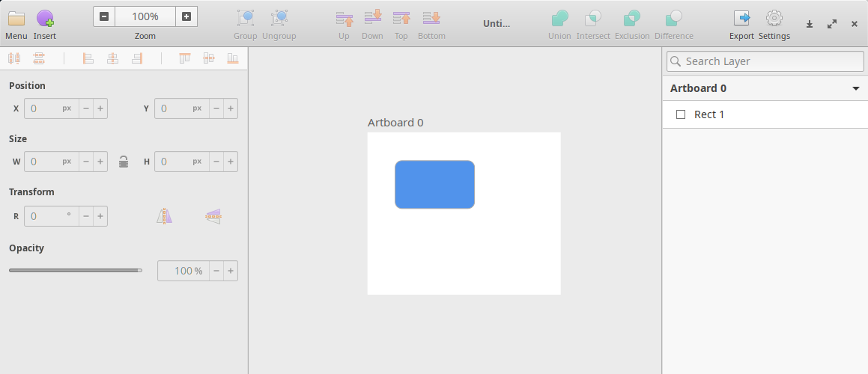The image size is (868, 374).
Task: Distribute items vertically
Action: (39, 58)
